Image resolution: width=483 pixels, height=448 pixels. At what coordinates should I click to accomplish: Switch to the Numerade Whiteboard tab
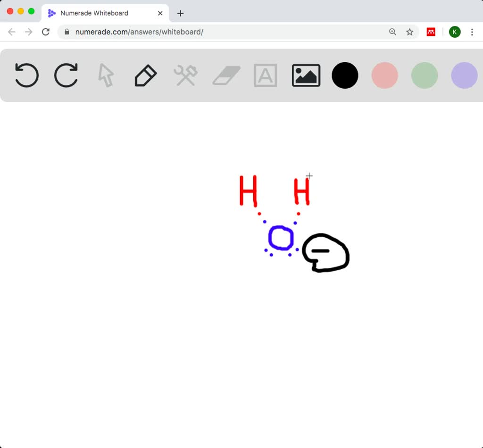point(94,13)
